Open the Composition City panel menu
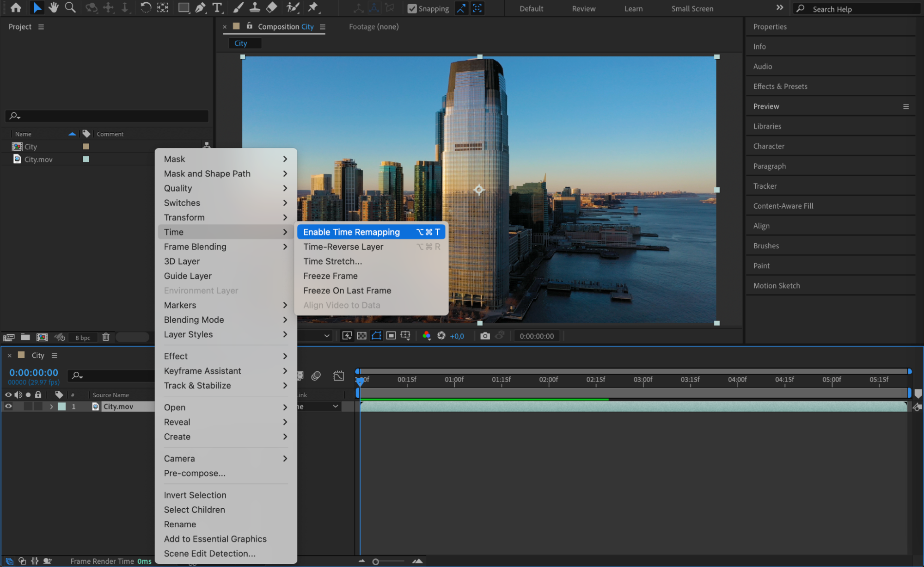The image size is (924, 567). coord(323,27)
